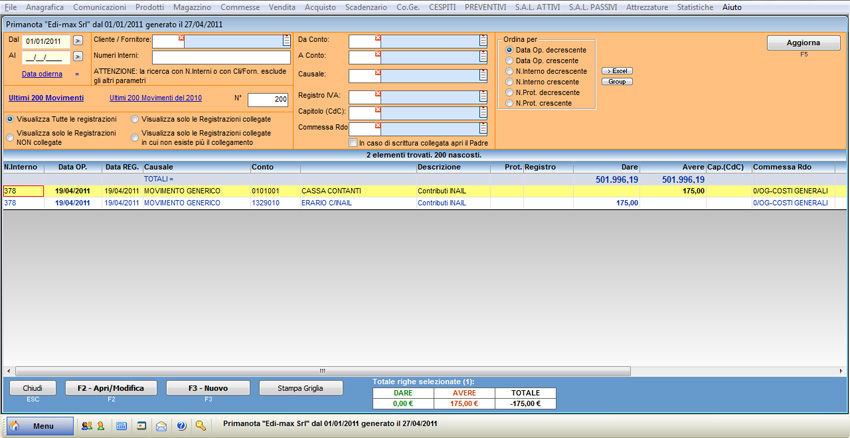This screenshot has height=438, width=850.
Task: Click the two-users icon in bottom toolbar
Action: 87,426
